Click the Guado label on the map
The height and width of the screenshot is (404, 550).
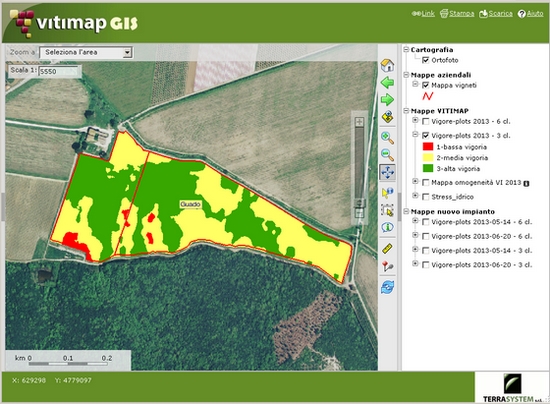click(x=190, y=204)
